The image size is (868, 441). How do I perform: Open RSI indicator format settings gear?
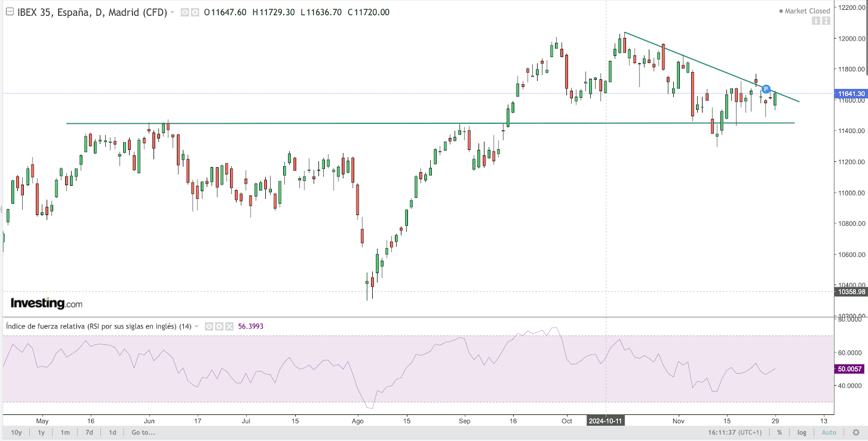219,326
